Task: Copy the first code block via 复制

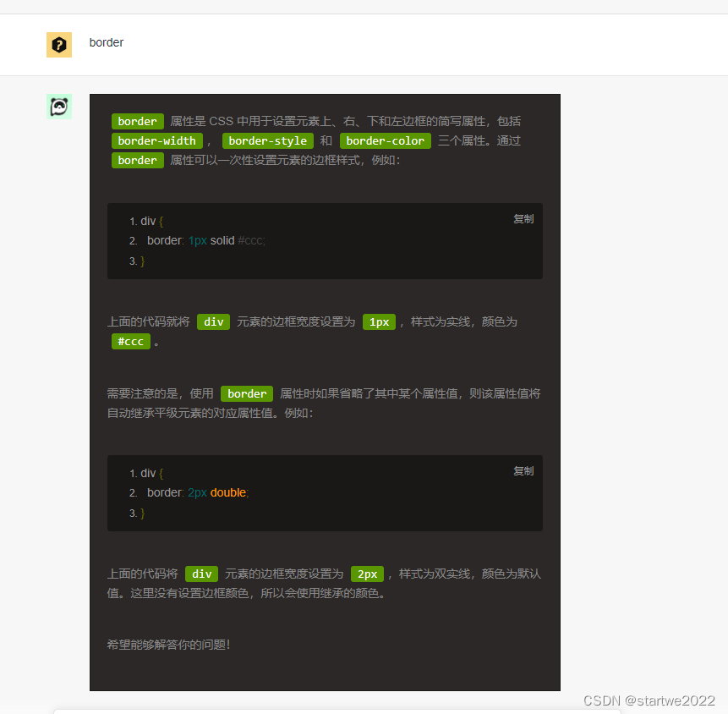Action: coord(523,219)
